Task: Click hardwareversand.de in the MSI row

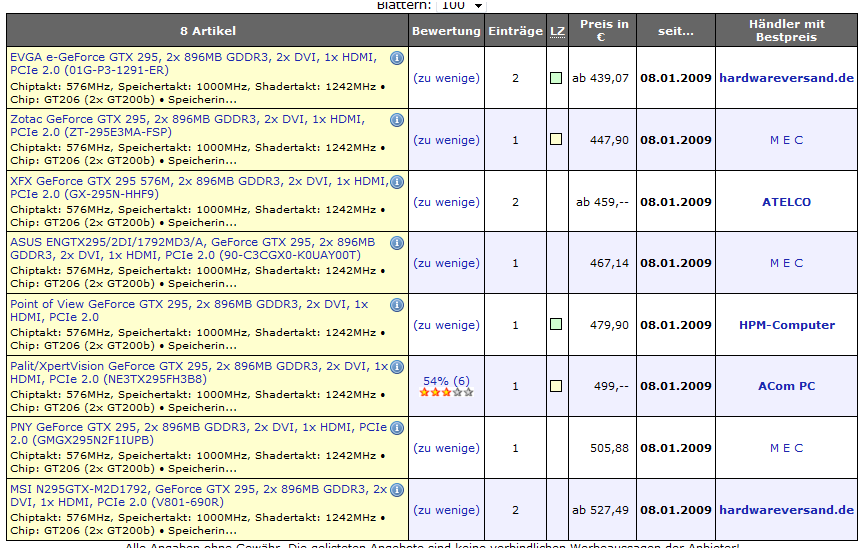Action: [786, 510]
